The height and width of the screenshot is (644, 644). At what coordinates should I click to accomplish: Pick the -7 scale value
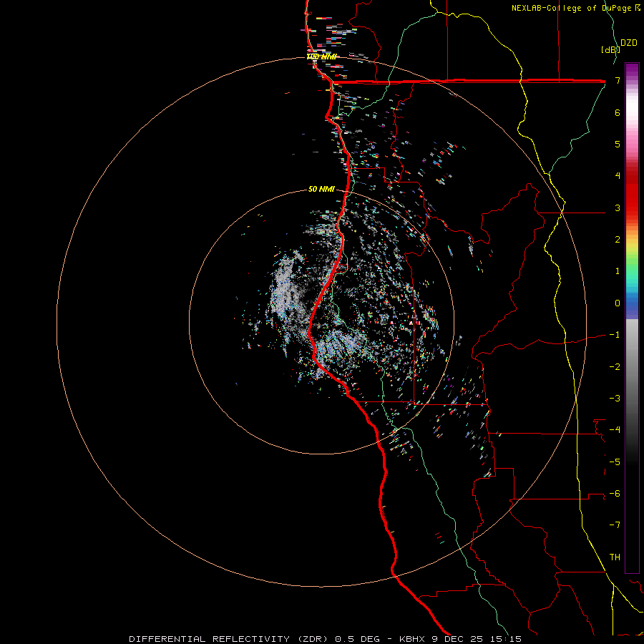[x=615, y=525]
